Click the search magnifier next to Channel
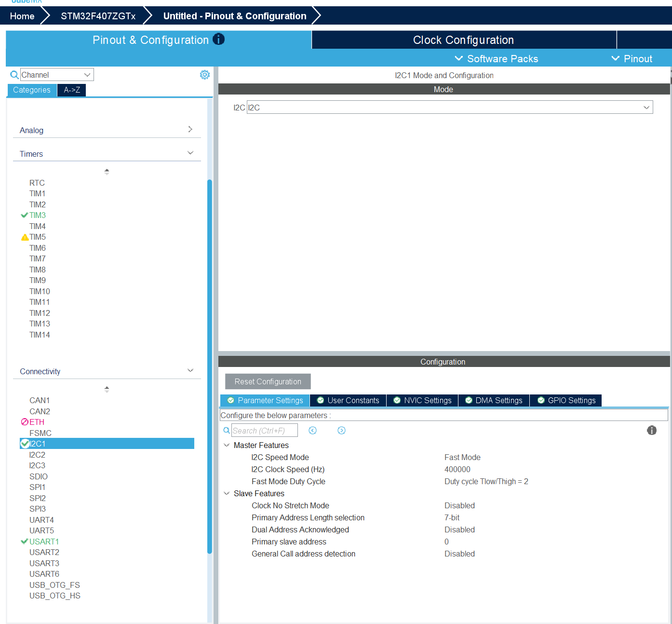The height and width of the screenshot is (624, 672). (x=14, y=75)
